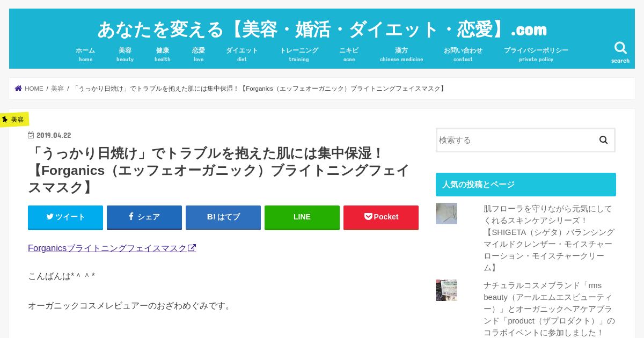Click the text オーガニックコスメレビュアーのおざわめぐみです。
This screenshot has width=644, height=338.
tap(130, 305)
